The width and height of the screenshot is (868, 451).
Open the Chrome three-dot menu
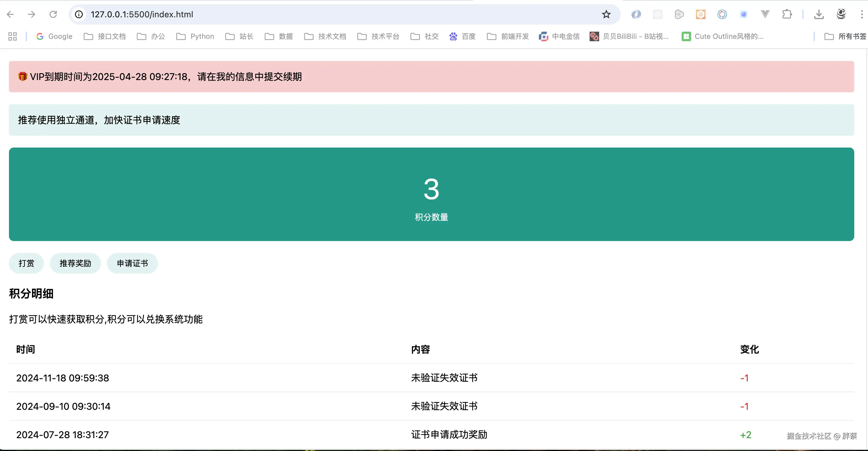pyautogui.click(x=862, y=14)
